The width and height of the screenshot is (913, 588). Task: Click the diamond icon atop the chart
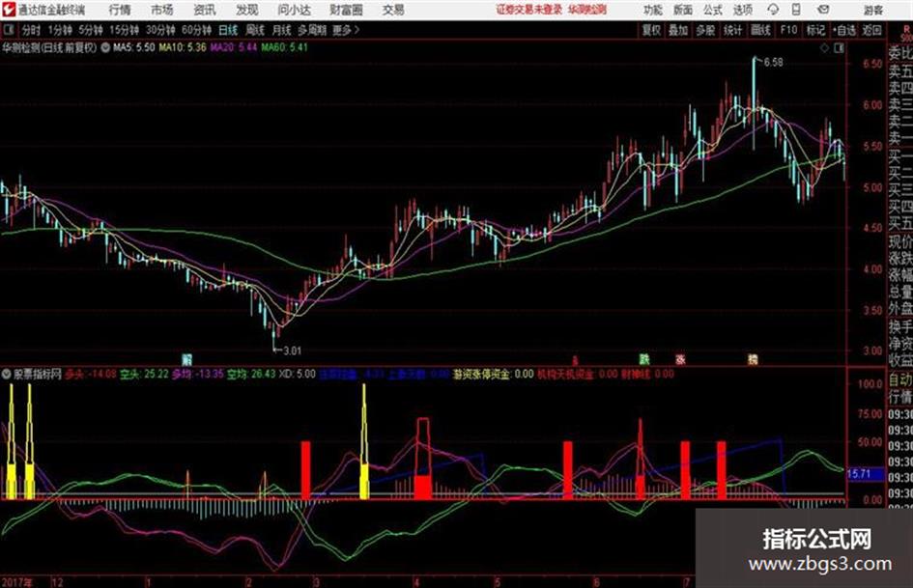pos(824,48)
